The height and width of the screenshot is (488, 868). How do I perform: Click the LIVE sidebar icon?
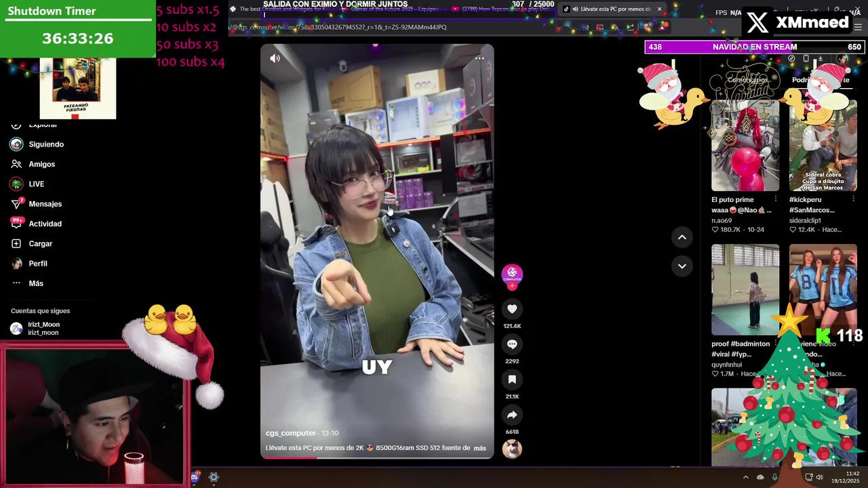[x=16, y=184]
